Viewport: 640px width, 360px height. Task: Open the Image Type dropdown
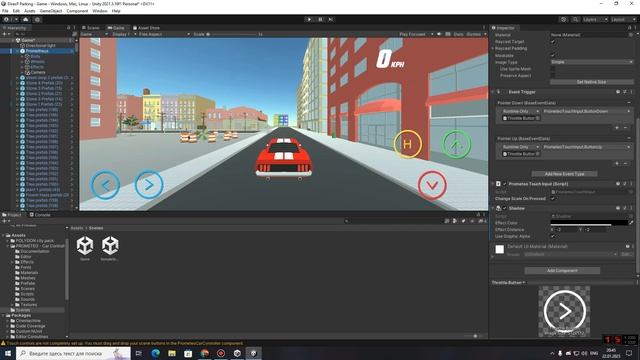(592, 62)
